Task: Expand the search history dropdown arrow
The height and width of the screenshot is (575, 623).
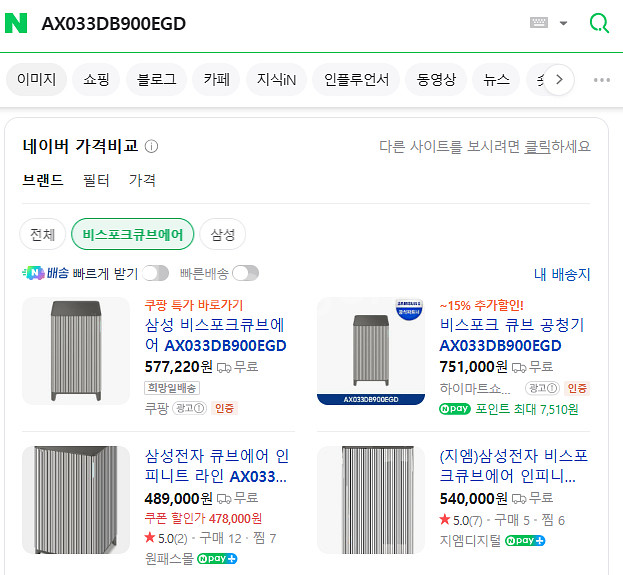Action: 563,23
